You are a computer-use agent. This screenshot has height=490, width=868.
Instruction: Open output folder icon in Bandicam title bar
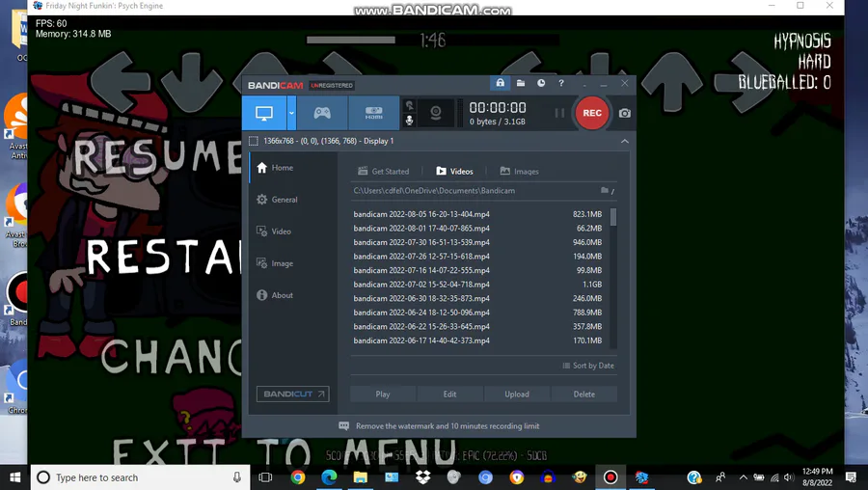click(x=521, y=83)
